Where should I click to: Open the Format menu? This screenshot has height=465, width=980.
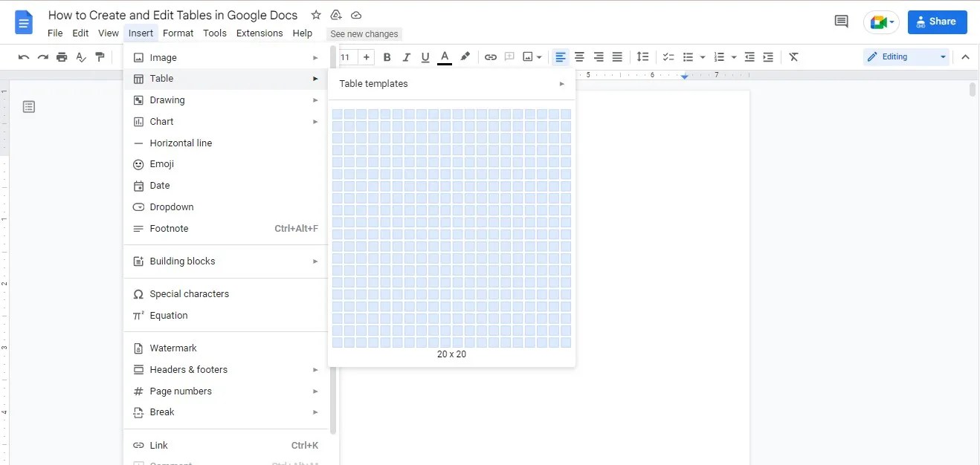point(178,33)
